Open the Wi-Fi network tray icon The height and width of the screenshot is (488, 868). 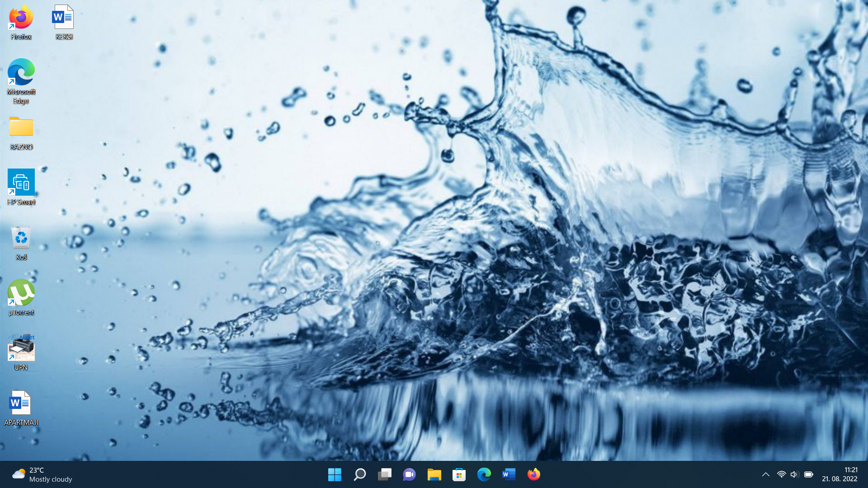(781, 474)
